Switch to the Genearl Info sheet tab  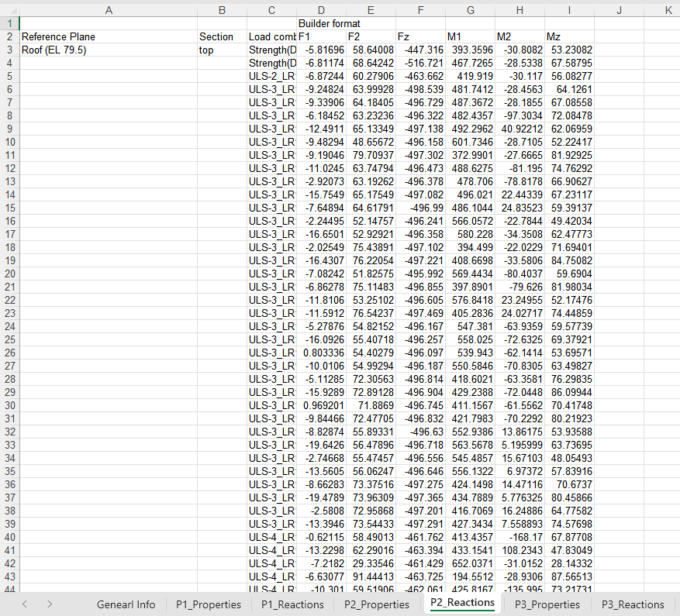pos(126,604)
